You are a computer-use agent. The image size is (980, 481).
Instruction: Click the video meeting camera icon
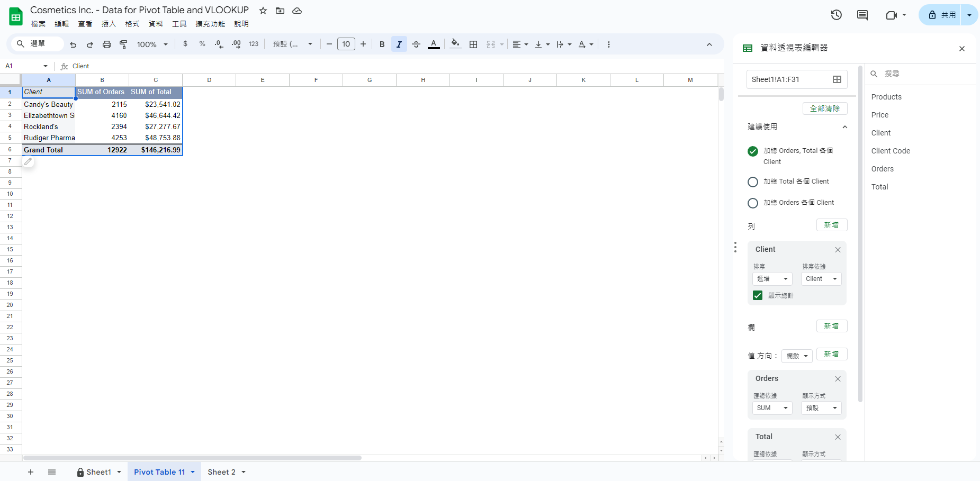point(892,15)
